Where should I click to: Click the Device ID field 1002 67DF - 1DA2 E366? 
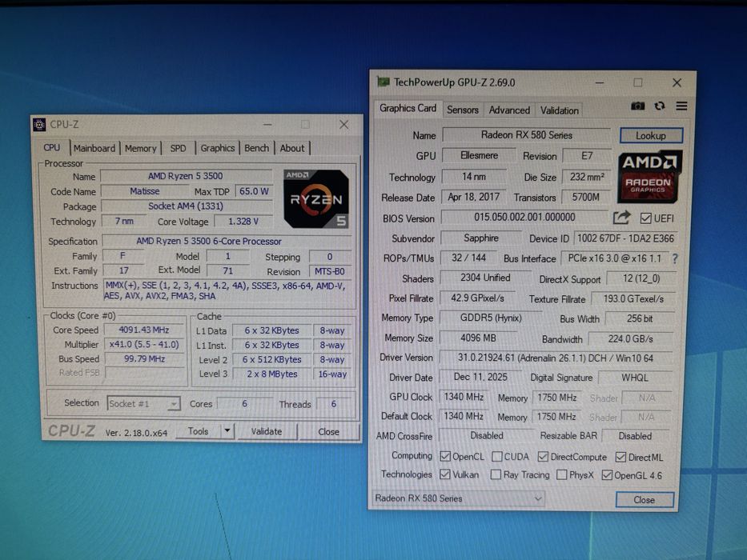625,238
